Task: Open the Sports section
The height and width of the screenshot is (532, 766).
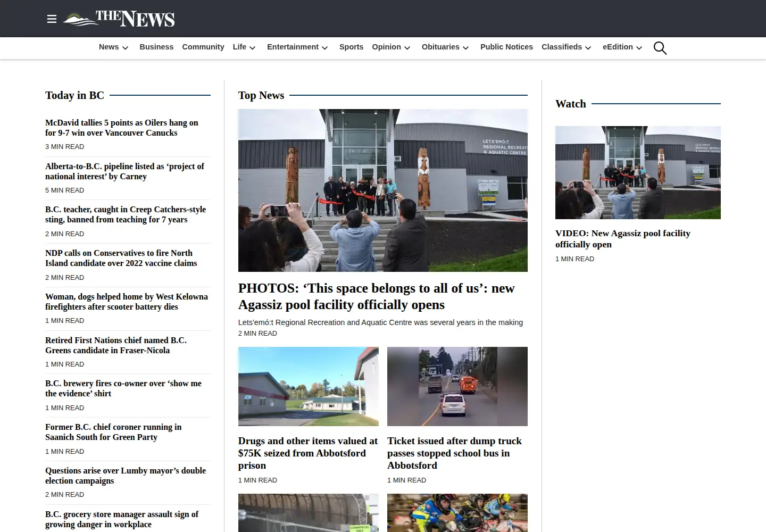Action: coord(351,47)
